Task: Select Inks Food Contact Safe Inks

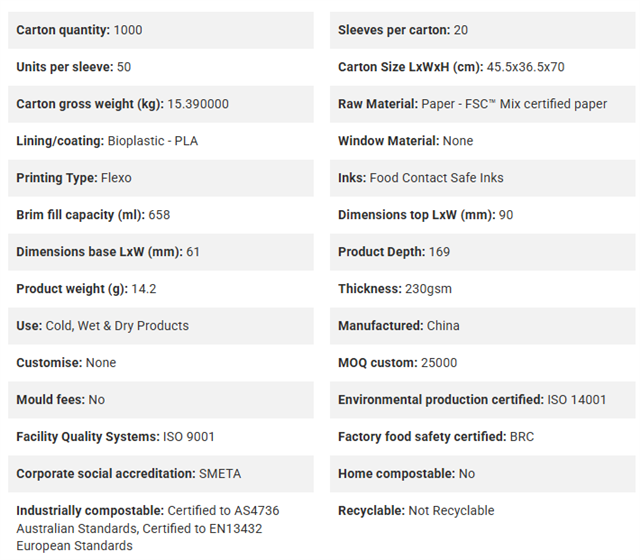Action: point(482,178)
